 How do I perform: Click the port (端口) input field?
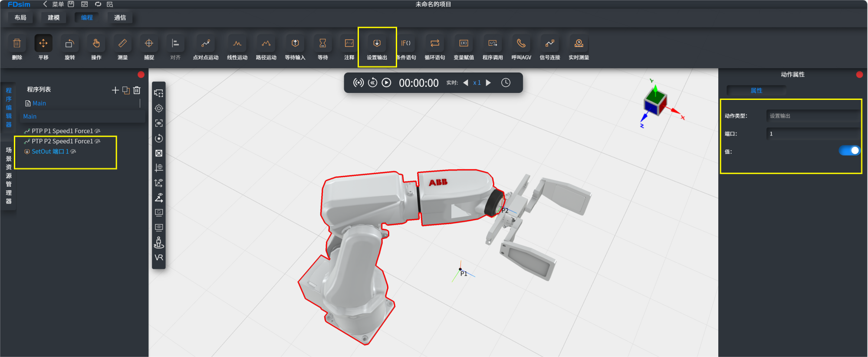[x=812, y=134]
